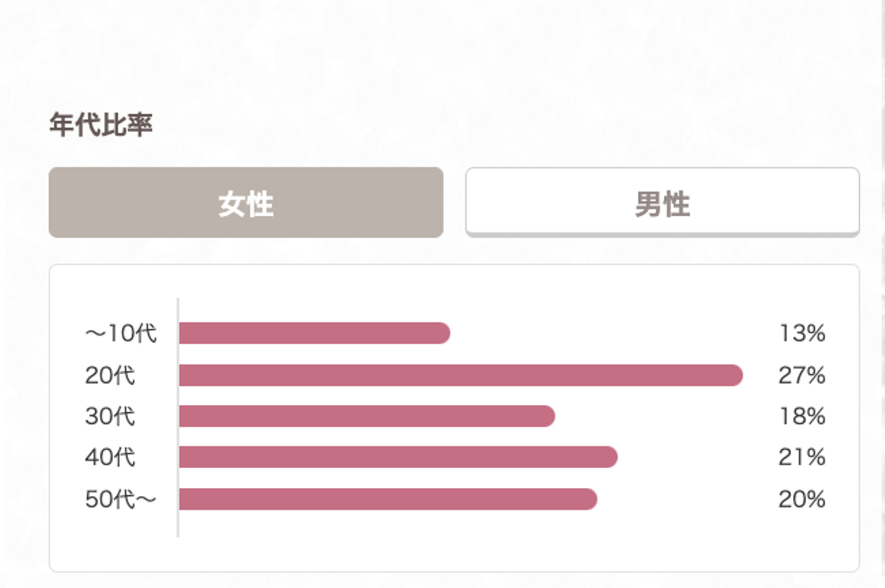The width and height of the screenshot is (885, 588).
Task: Select the 21% percentage text
Action: click(801, 457)
